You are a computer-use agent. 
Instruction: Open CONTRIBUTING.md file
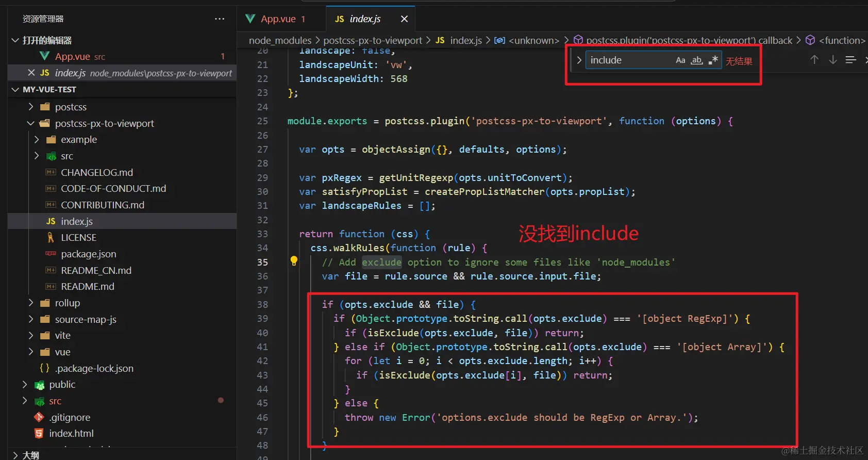pos(103,205)
